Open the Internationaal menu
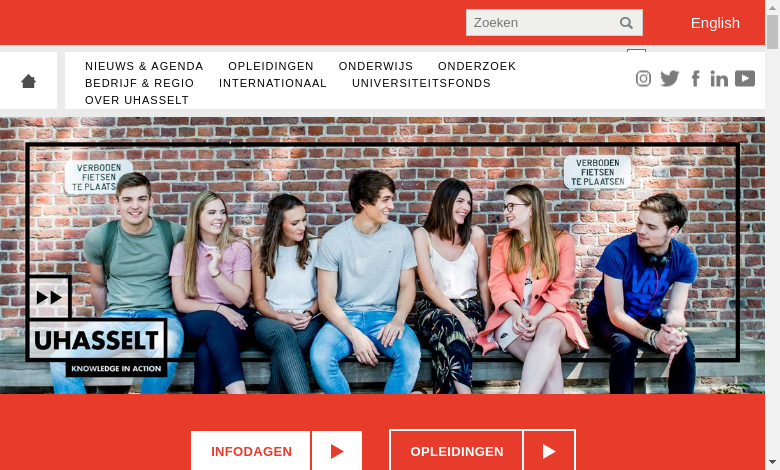 273,83
